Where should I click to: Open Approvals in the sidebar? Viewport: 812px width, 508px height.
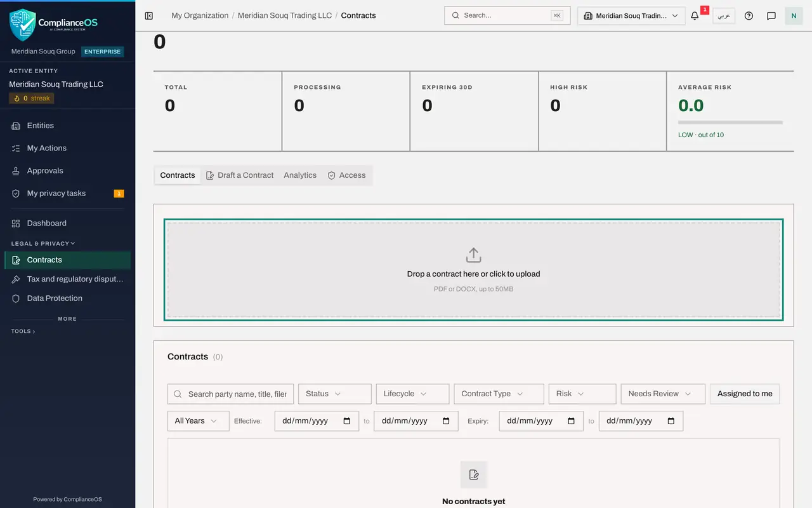coord(67,171)
